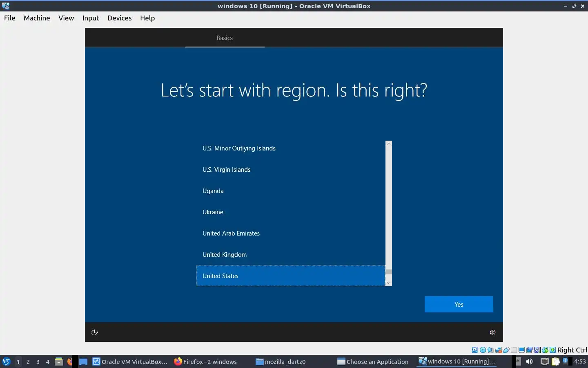Image resolution: width=588 pixels, height=368 pixels.
Task: Switch to workspace 2
Action: click(x=28, y=362)
